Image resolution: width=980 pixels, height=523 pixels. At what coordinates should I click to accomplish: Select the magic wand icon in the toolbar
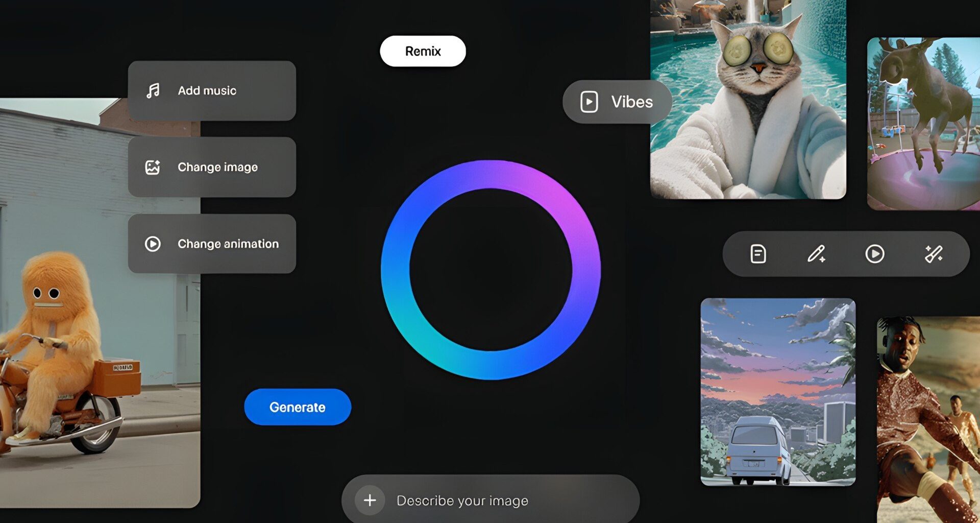934,254
